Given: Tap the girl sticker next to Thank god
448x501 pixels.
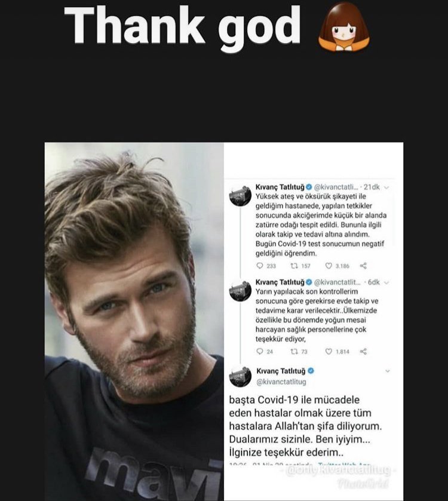Looking at the screenshot, I should click(x=343, y=27).
